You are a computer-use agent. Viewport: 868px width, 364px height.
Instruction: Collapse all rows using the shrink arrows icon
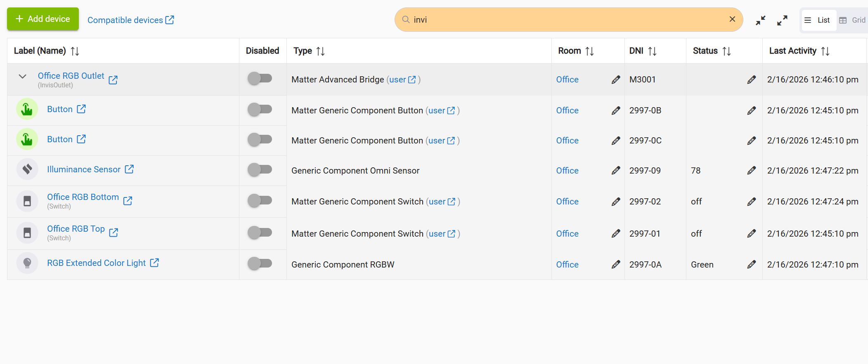(x=760, y=20)
